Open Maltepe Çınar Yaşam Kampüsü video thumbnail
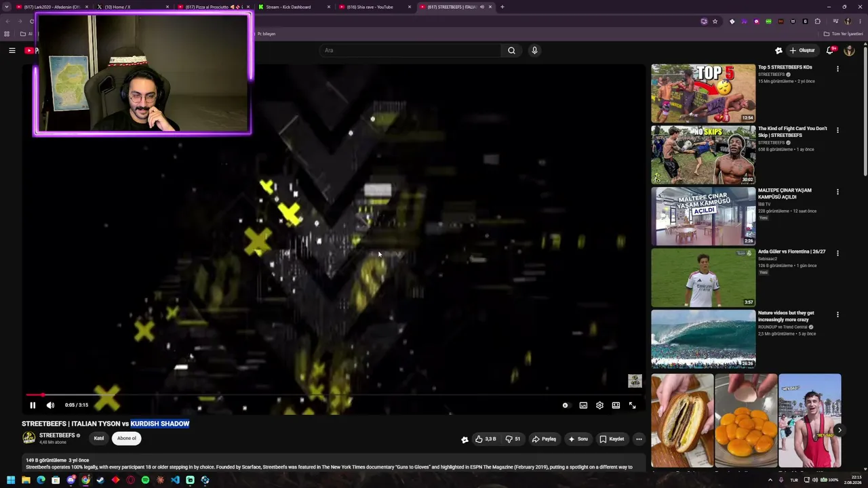Screen dimensions: 868x488 703,216
